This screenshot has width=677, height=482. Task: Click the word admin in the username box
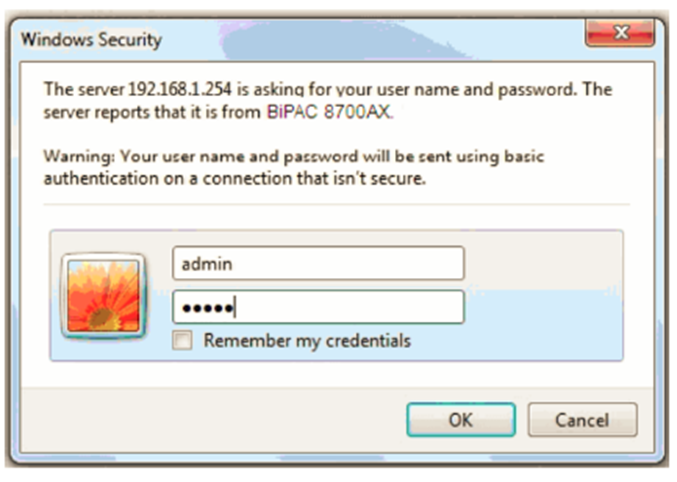(x=207, y=264)
